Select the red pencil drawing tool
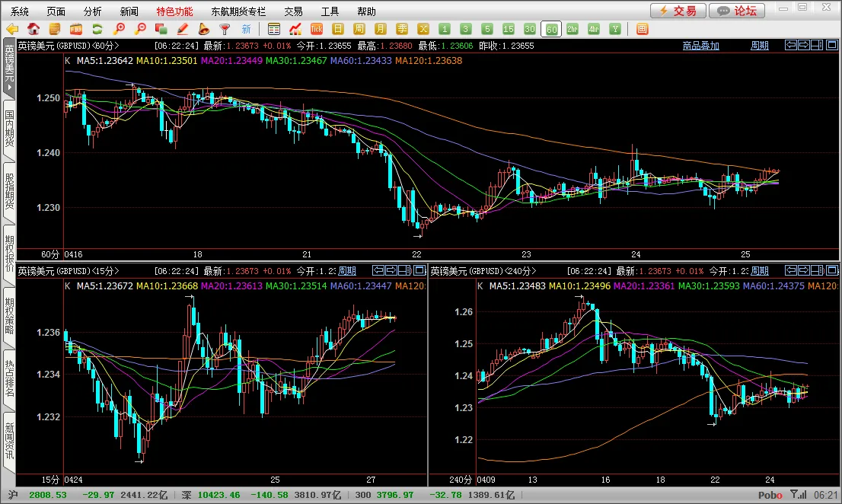Screen dimensions: 842x504 [x=183, y=29]
